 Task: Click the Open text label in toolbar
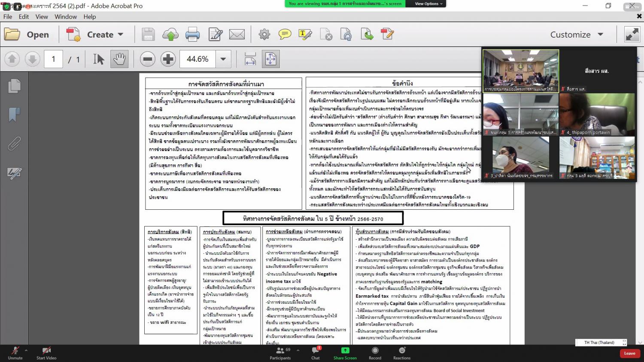point(38,34)
